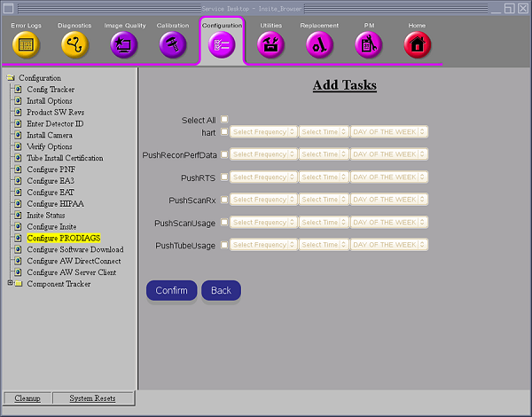Switch to the Configuration tab
The width and height of the screenshot is (532, 417).
pos(222,43)
